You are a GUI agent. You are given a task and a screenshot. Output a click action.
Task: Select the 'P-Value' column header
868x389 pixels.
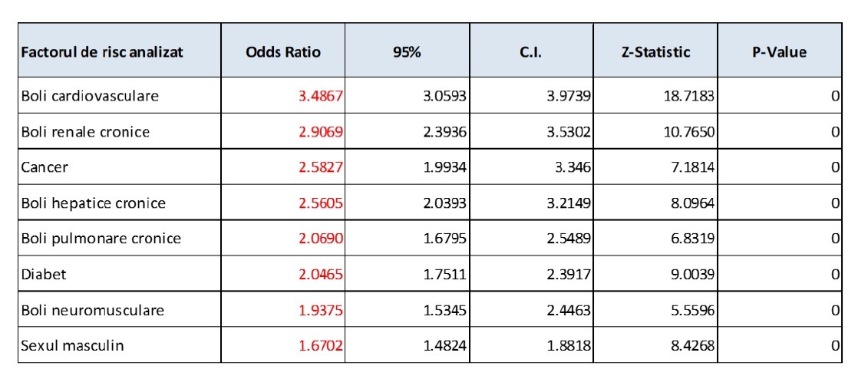tap(780, 53)
